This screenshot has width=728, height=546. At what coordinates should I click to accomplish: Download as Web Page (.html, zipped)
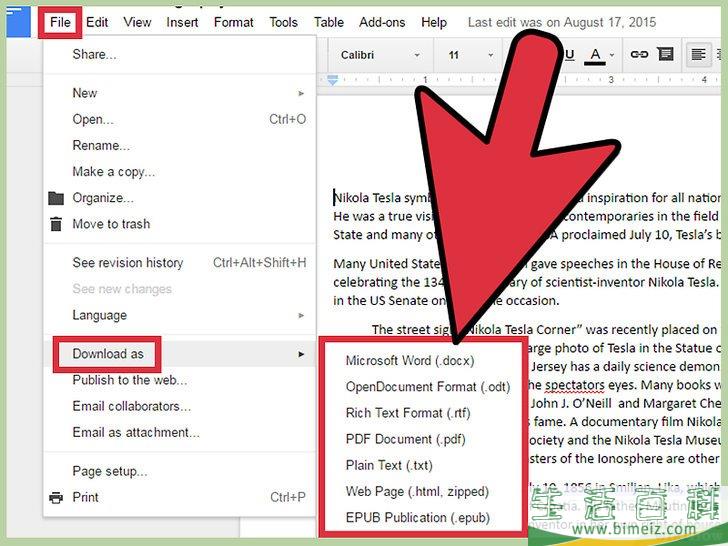(x=417, y=492)
